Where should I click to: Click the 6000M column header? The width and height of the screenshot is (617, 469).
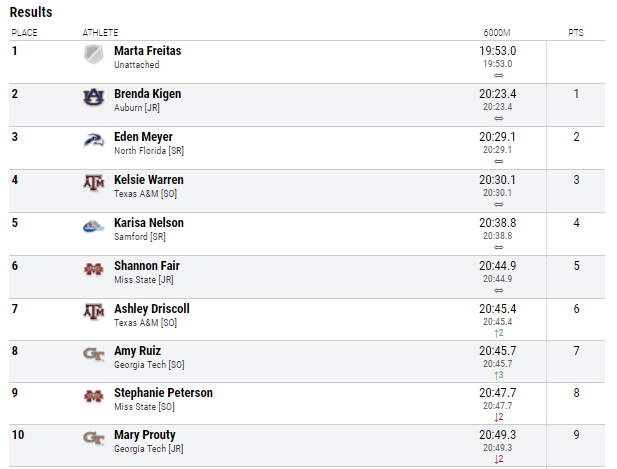click(498, 33)
